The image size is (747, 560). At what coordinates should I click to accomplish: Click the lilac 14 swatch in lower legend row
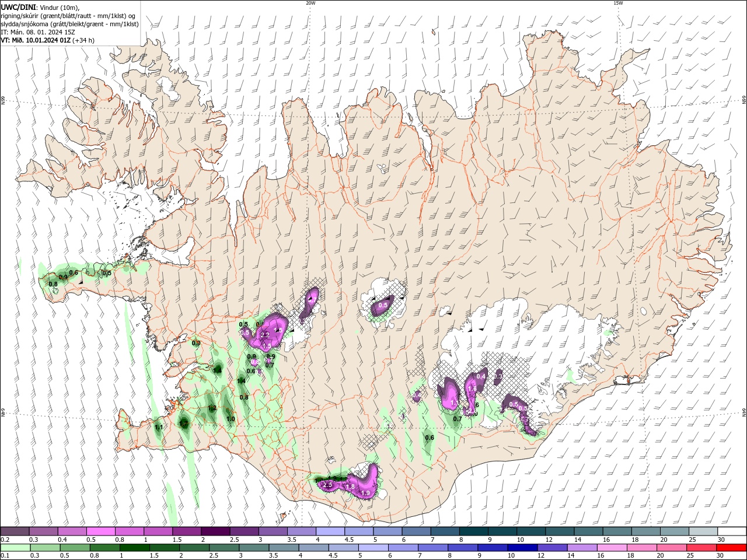(581, 548)
